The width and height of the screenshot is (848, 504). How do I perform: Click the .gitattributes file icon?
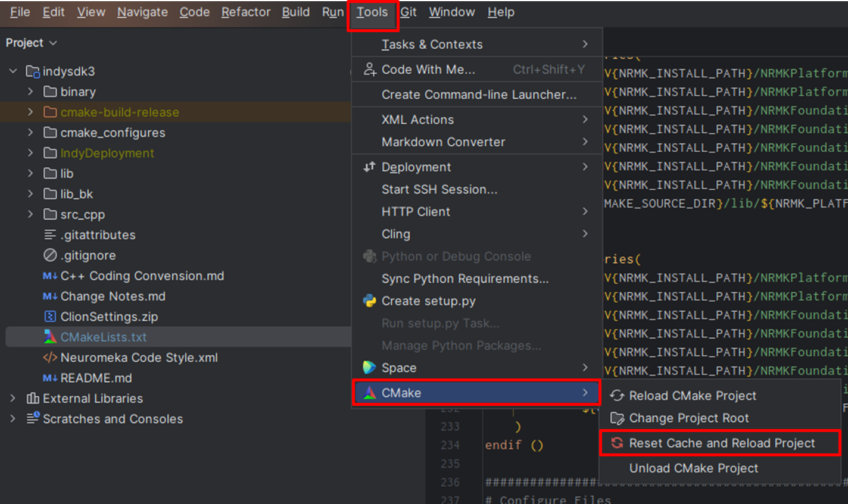coord(50,235)
